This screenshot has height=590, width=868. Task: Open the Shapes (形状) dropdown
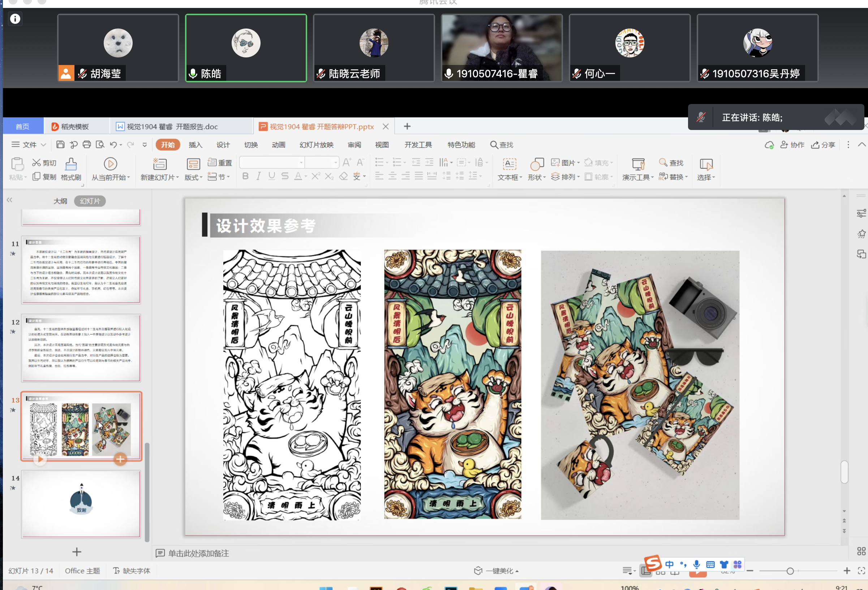[x=537, y=177]
